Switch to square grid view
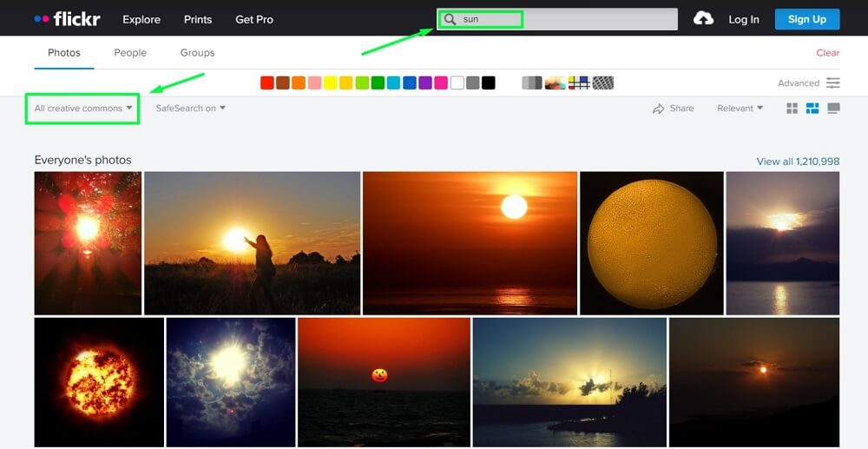Viewport: 868px width, 449px height. coord(792,109)
